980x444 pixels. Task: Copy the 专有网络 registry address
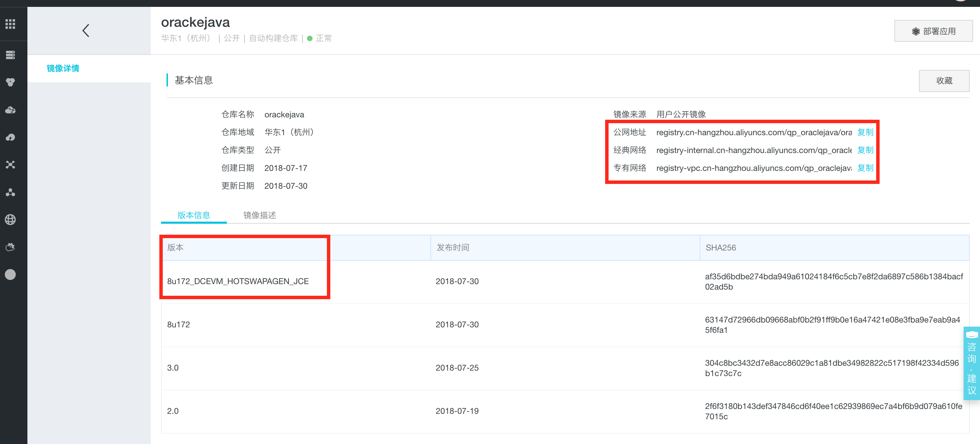pos(865,168)
